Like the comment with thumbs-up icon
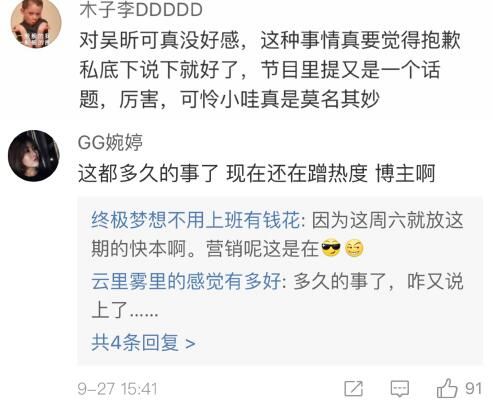This screenshot has width=493, height=403. [447, 388]
